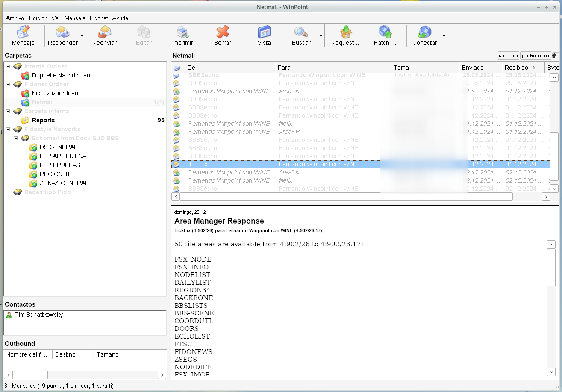
Task: Click the Responder reply icon
Action: (x=62, y=32)
